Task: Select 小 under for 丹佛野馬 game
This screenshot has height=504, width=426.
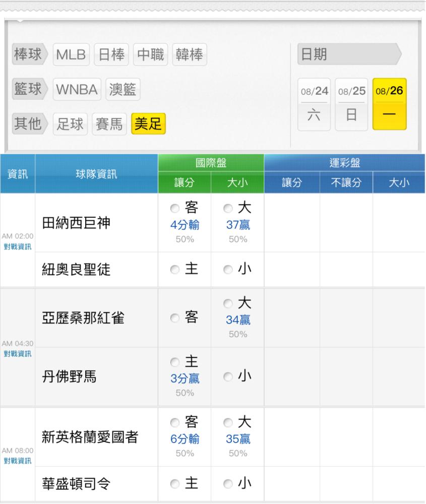Action: (228, 376)
